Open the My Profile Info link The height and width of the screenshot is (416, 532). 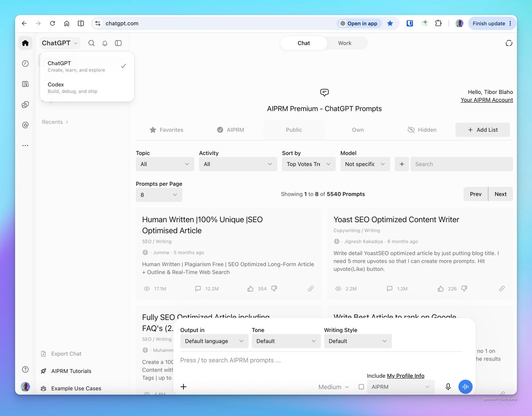coord(406,376)
